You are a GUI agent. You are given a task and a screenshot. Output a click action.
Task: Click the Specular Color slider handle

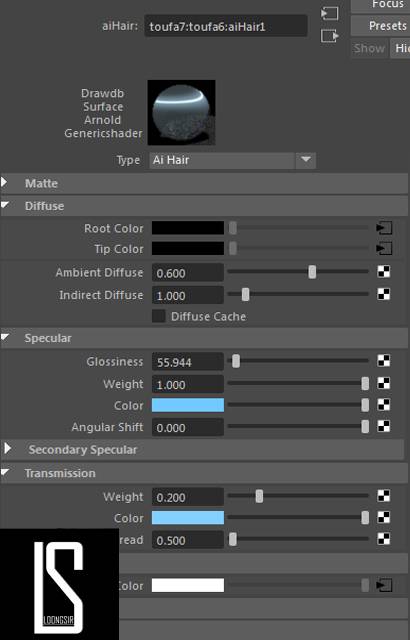point(365,405)
